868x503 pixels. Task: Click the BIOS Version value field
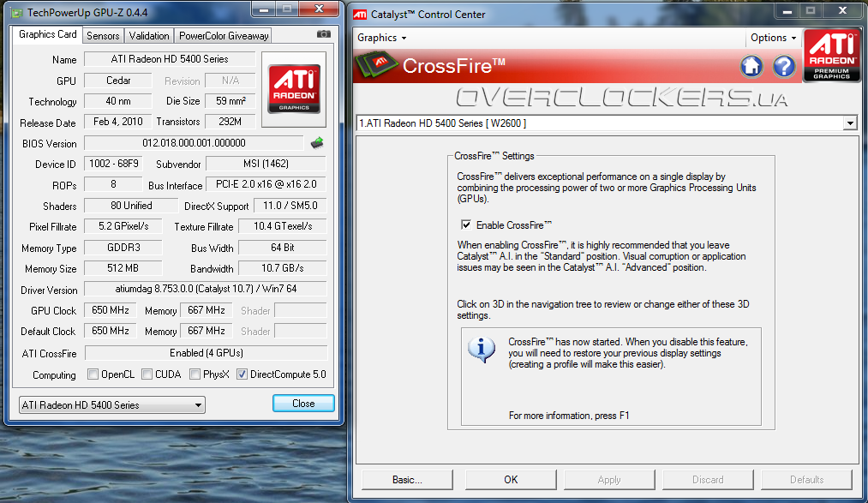click(194, 143)
